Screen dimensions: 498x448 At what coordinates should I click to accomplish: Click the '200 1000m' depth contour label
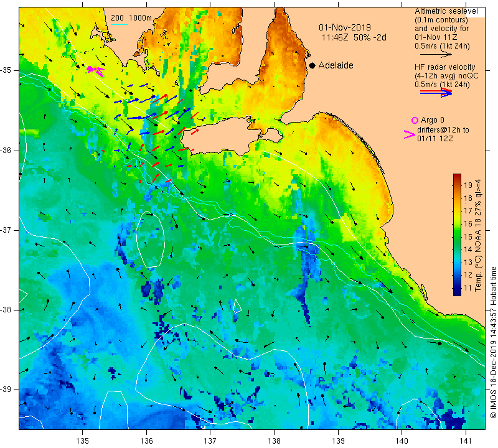[131, 18]
